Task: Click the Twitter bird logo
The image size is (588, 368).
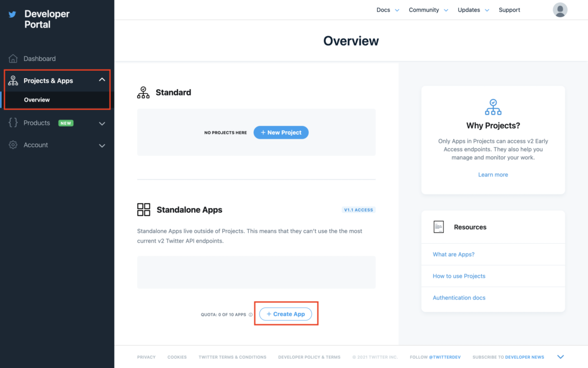Action: coord(13,14)
